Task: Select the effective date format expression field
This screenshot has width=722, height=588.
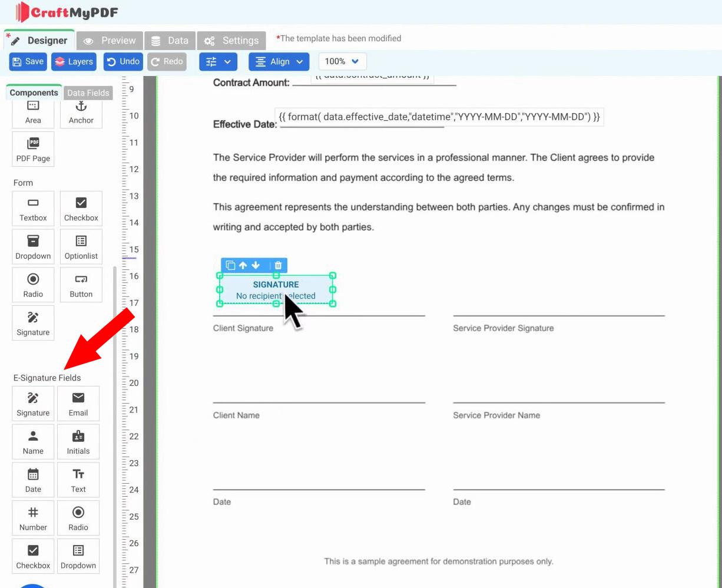Action: point(439,117)
